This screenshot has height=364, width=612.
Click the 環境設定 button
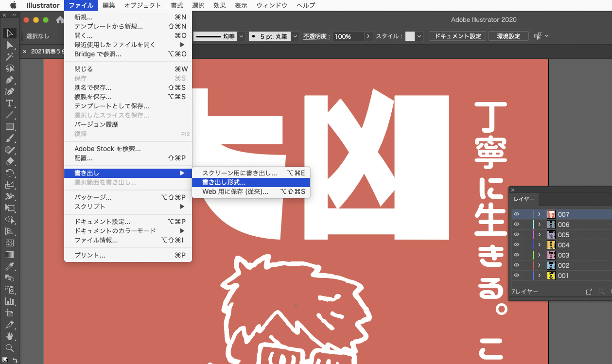[x=508, y=36]
